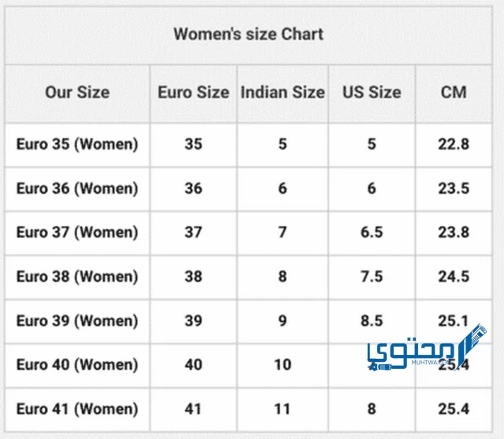Click the CM column header

(x=454, y=92)
